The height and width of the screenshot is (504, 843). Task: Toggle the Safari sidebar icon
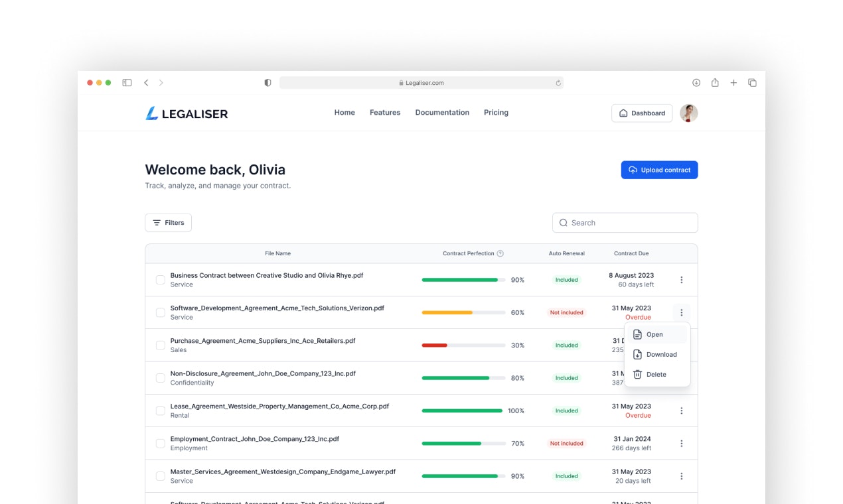click(127, 83)
